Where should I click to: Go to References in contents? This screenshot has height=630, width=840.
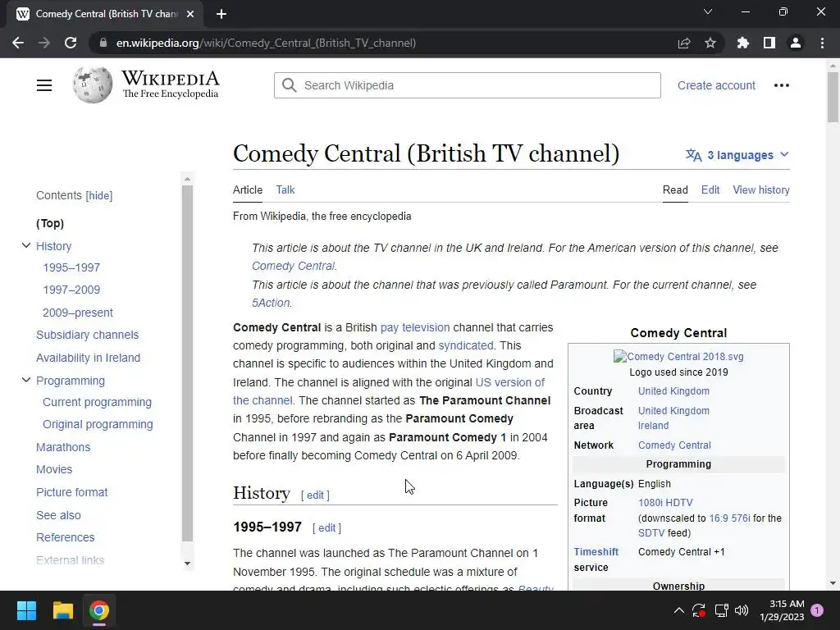click(x=66, y=537)
